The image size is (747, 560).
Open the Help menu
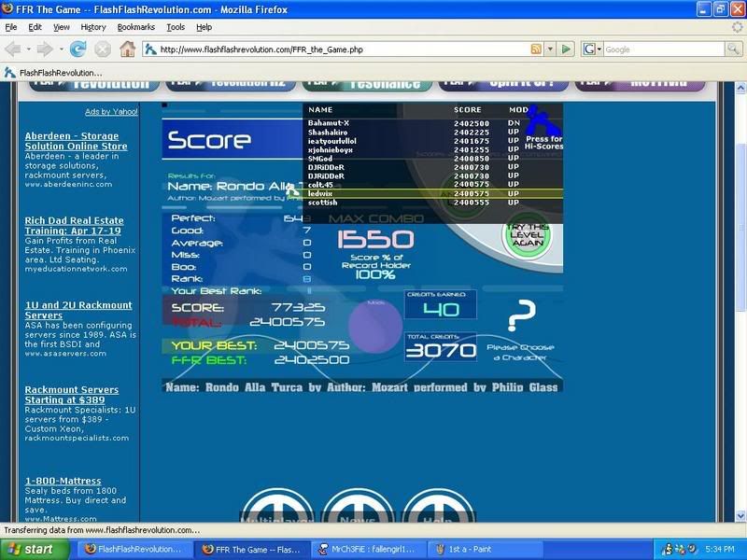(x=204, y=27)
